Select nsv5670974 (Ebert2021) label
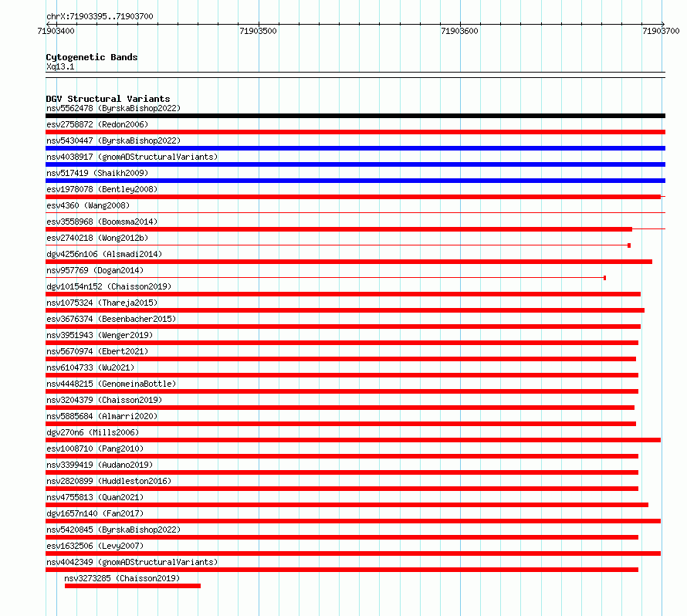The width and height of the screenshot is (687, 616). pyautogui.click(x=97, y=351)
